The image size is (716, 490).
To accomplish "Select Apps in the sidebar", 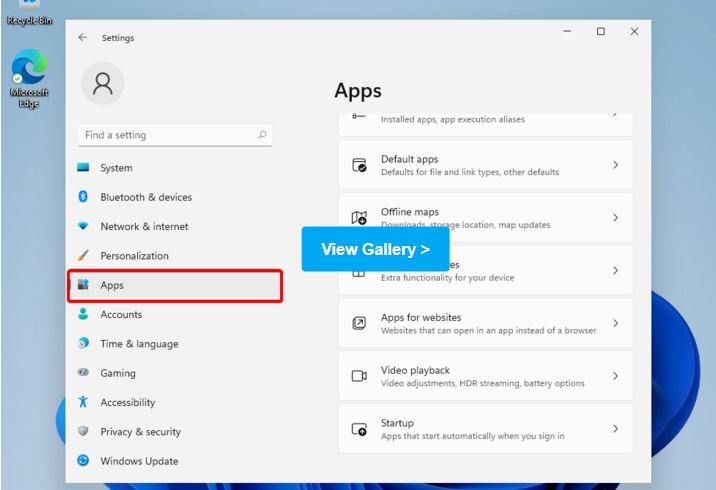I will click(x=175, y=285).
